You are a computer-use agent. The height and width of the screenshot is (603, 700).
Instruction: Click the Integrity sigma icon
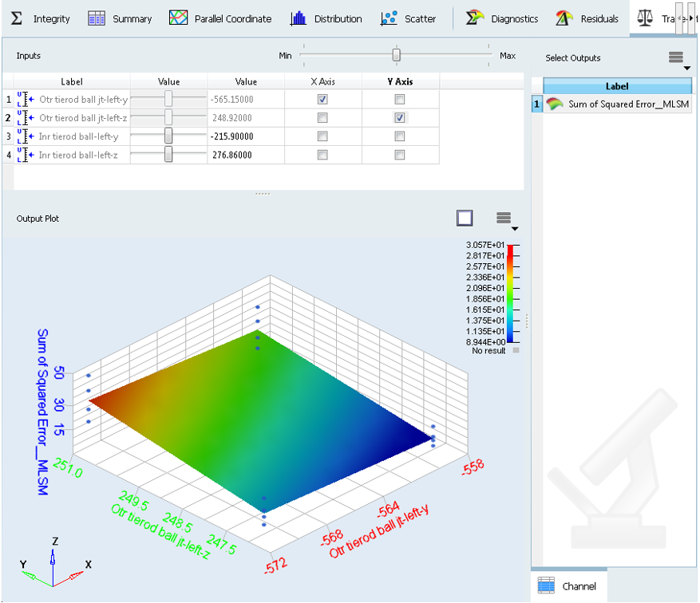[x=17, y=18]
